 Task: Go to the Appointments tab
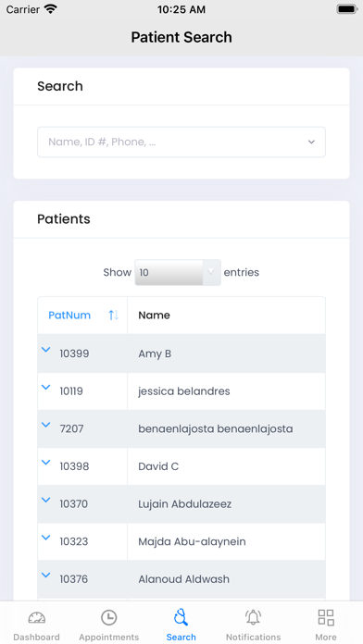(x=108, y=625)
